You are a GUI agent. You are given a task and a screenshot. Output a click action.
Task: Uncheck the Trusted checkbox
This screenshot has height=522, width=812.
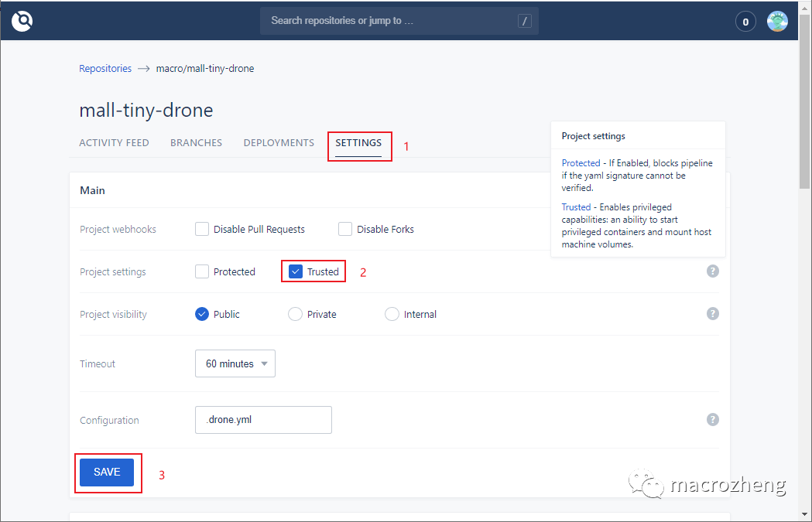tap(295, 271)
